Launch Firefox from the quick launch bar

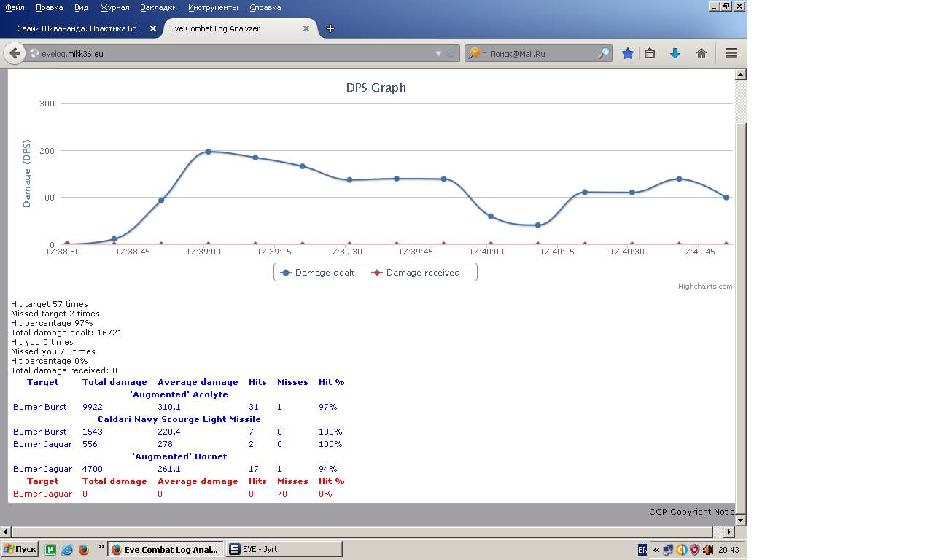83,550
